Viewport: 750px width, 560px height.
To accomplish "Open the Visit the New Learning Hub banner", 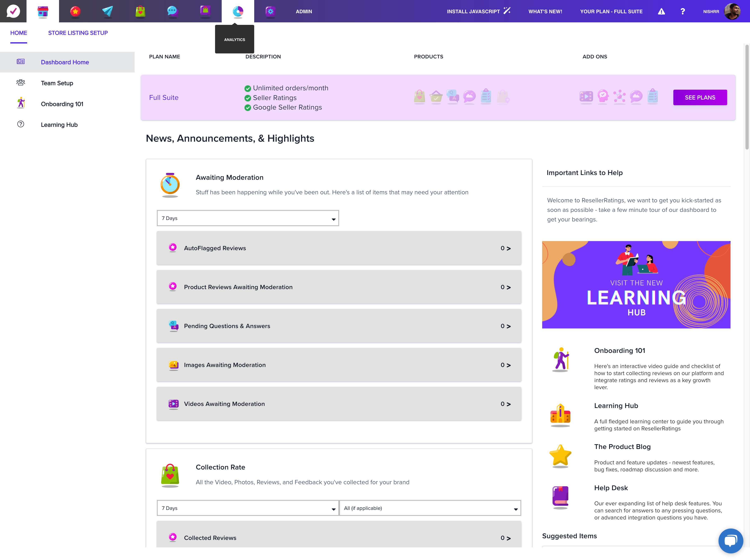I will tap(636, 285).
